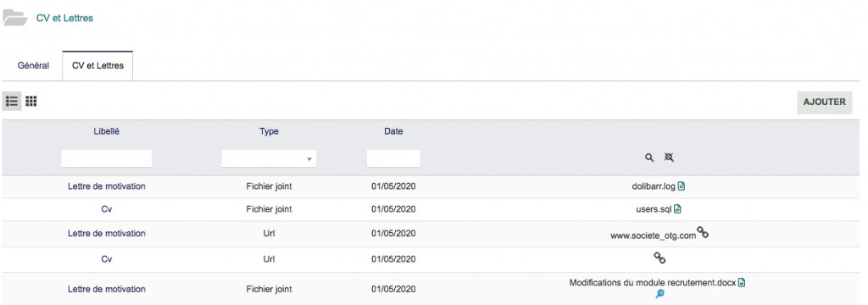
Task: Click Lettre de motivation in dolibarr.log row
Action: click(x=106, y=186)
